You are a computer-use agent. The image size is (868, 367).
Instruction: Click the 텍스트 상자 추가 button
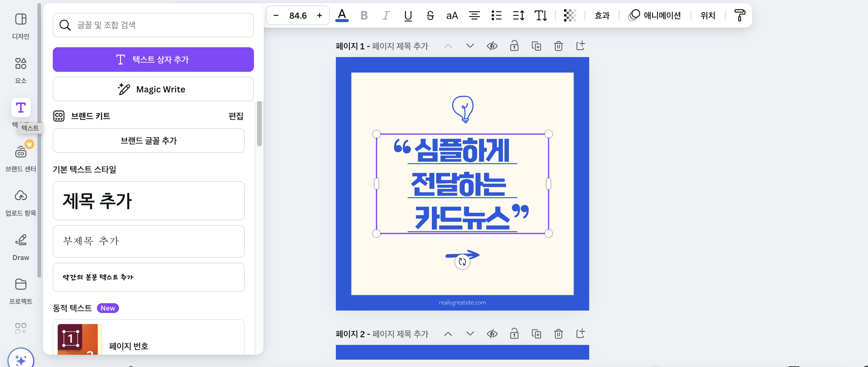[x=153, y=59]
